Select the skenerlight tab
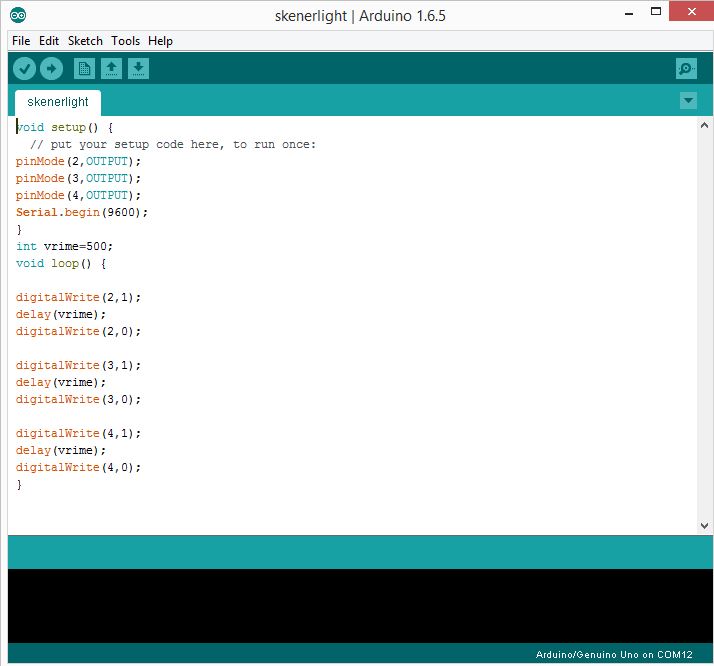This screenshot has height=666, width=714. pos(58,102)
